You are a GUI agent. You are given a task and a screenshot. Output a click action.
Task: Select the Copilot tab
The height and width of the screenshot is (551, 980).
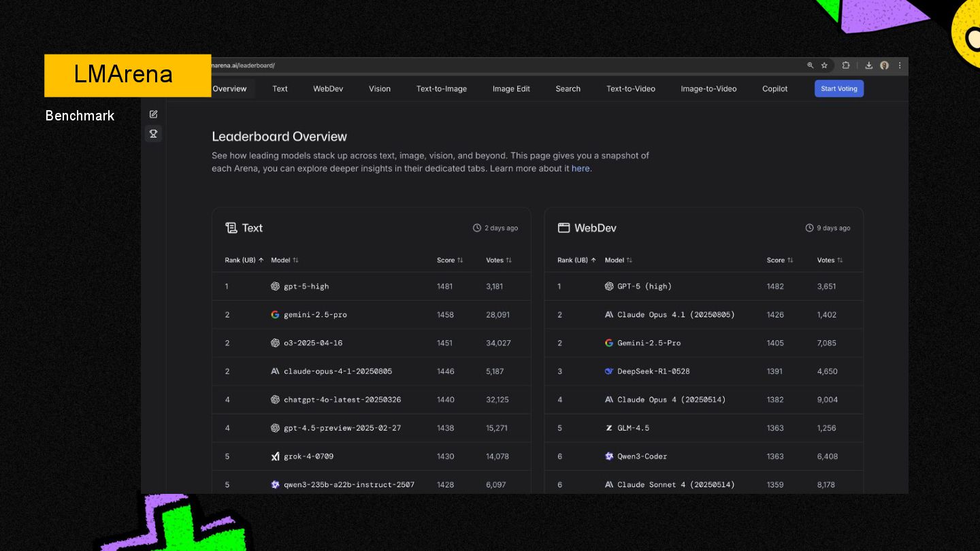(x=775, y=88)
